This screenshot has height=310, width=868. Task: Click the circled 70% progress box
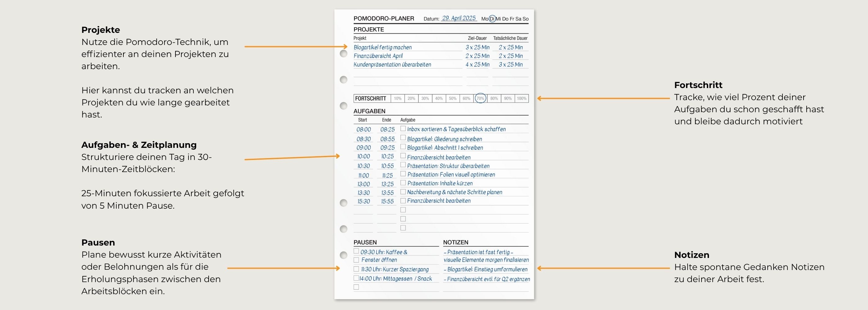point(480,98)
